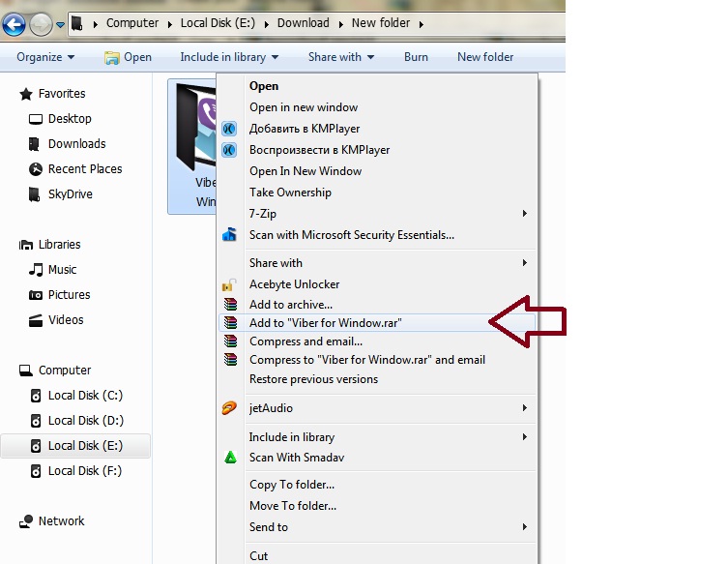728x564 pixels.
Task: Click the Music note icon
Action: point(36,270)
